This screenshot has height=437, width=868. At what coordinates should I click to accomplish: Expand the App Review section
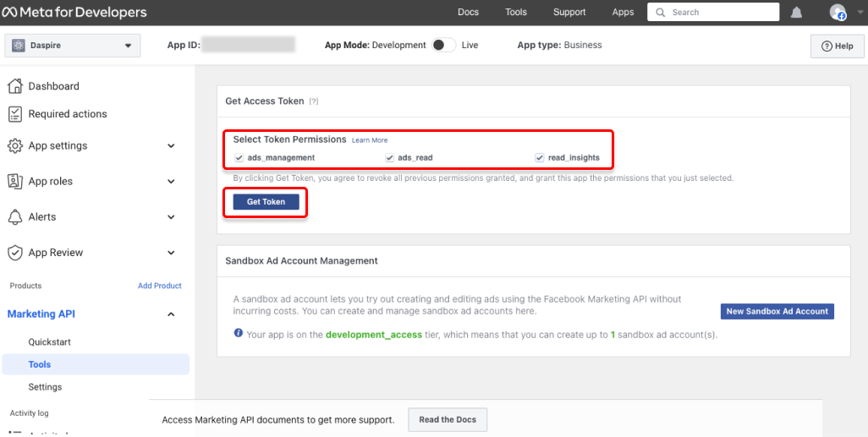coord(171,253)
